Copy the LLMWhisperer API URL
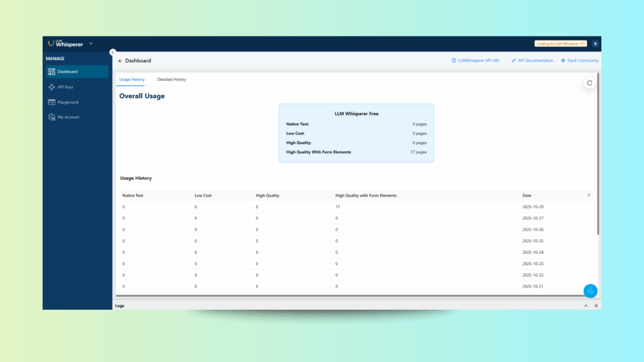Screen dimensions: 644x362 click(x=476, y=61)
